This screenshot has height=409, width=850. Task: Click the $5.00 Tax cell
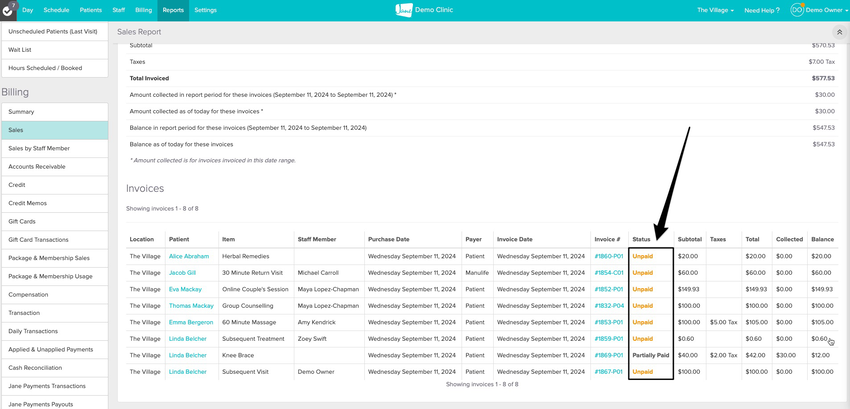[723, 322]
